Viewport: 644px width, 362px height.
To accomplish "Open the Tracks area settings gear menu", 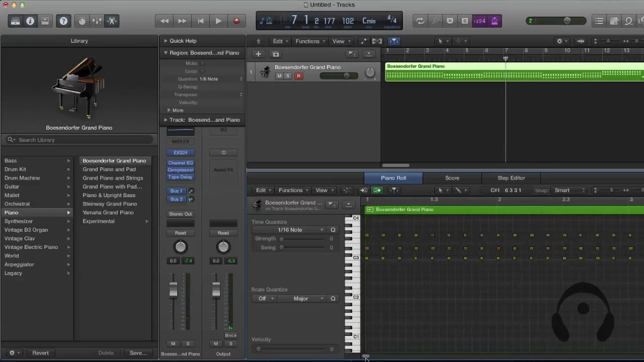I will pyautogui.click(x=561, y=41).
